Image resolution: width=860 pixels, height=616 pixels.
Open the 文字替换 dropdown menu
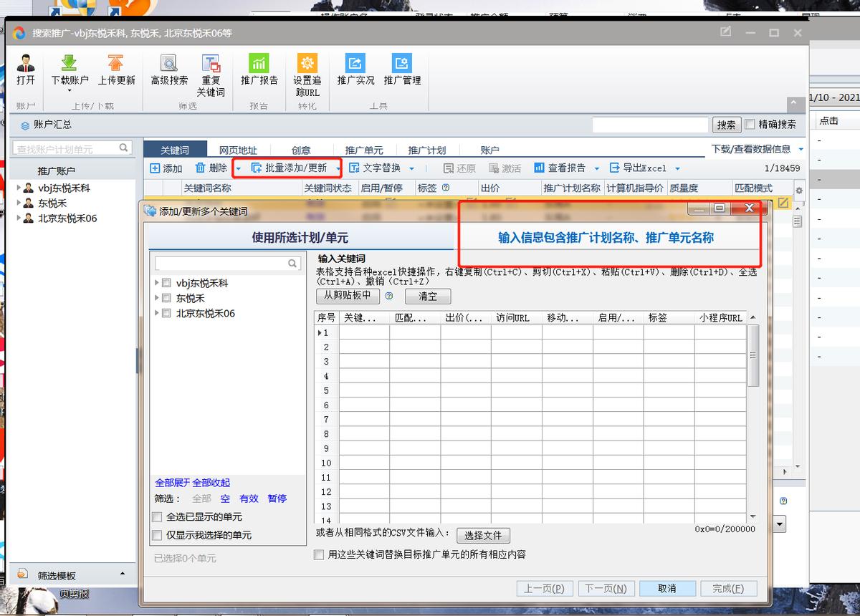click(x=410, y=168)
